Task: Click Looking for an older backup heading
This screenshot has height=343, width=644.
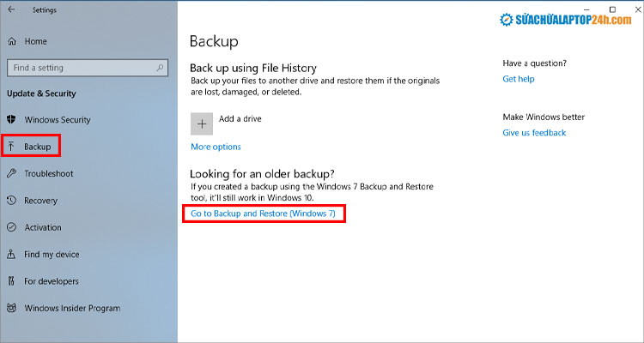Action: click(262, 174)
